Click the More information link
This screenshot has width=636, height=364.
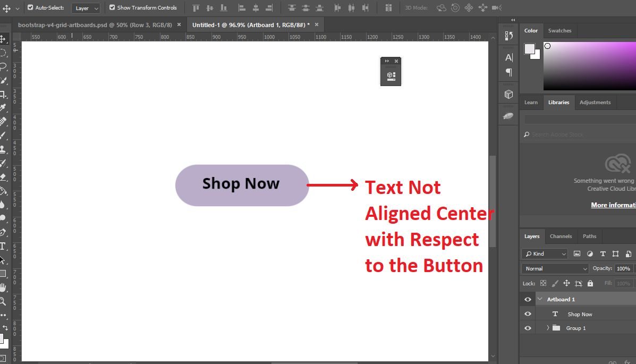point(613,205)
